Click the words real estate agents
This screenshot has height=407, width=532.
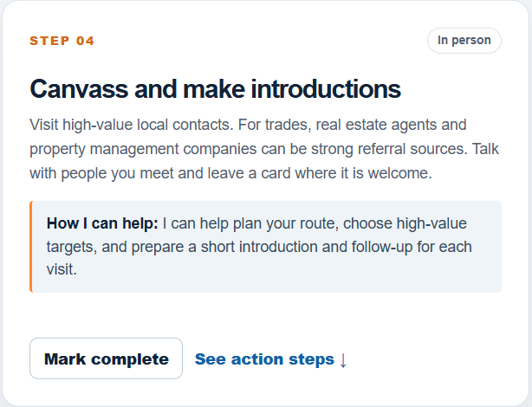377,125
